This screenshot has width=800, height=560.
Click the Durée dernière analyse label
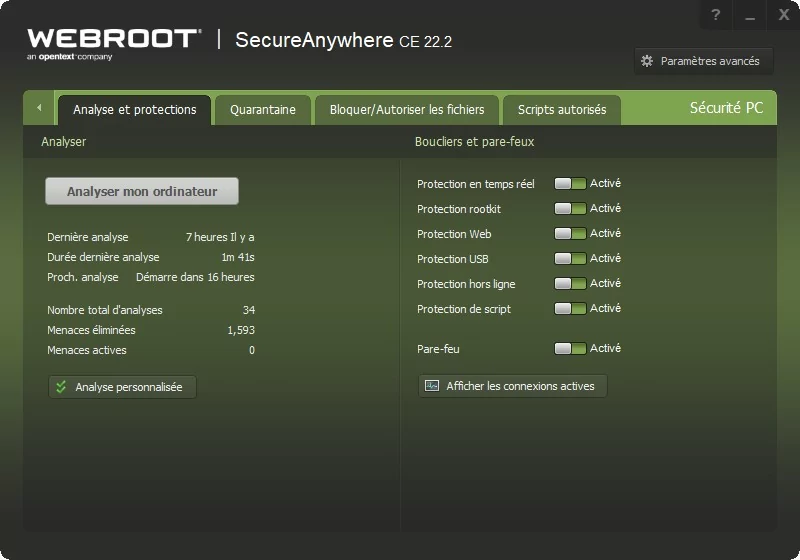pos(103,257)
